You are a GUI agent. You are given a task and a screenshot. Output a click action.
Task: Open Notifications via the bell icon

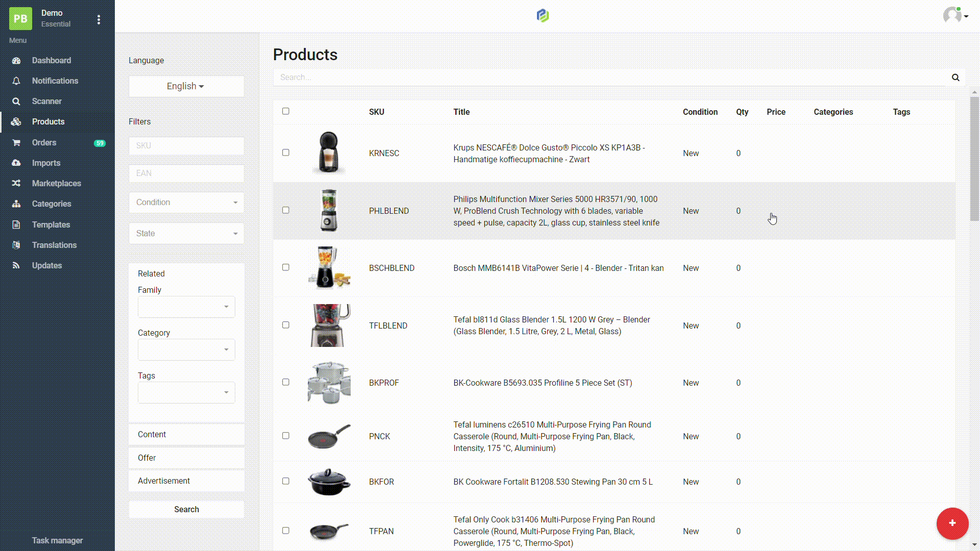pyautogui.click(x=16, y=81)
